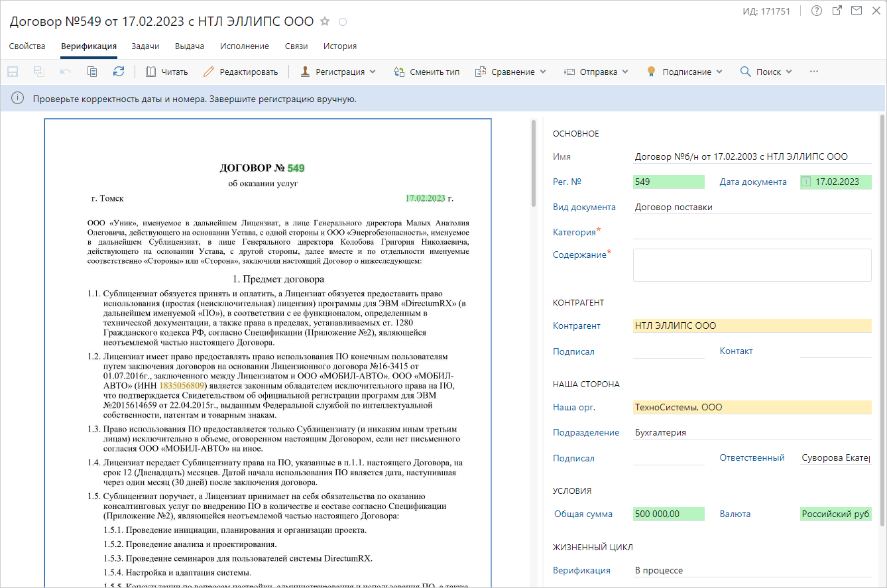Click the refresh icon in the toolbar
The height and width of the screenshot is (588, 887).
pos(119,72)
